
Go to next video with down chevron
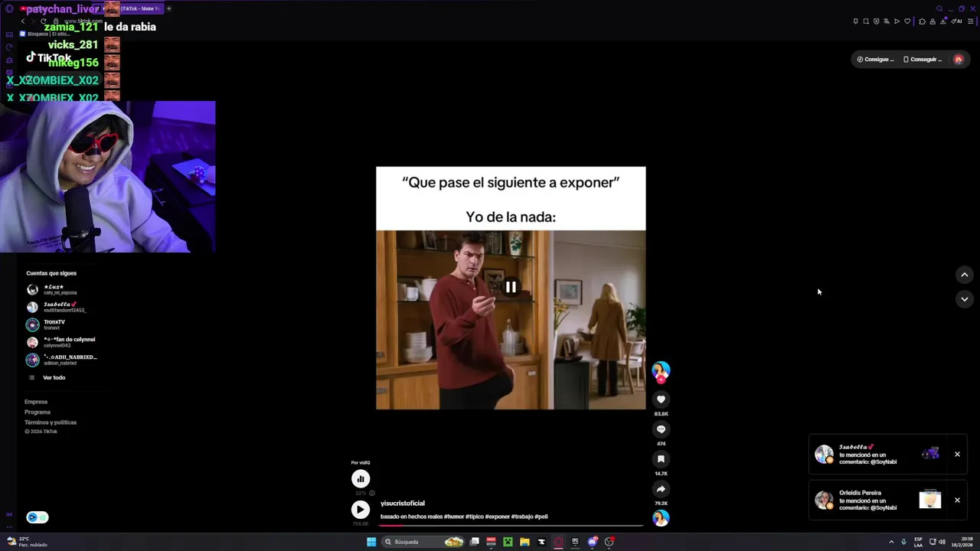[964, 299]
